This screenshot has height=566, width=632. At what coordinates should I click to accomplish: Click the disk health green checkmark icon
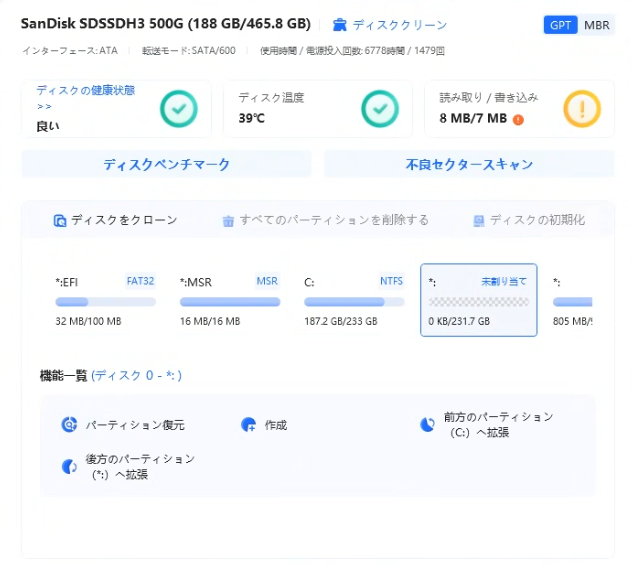pos(179,109)
